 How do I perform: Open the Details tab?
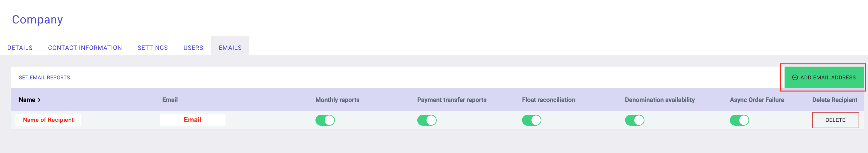pyautogui.click(x=20, y=48)
